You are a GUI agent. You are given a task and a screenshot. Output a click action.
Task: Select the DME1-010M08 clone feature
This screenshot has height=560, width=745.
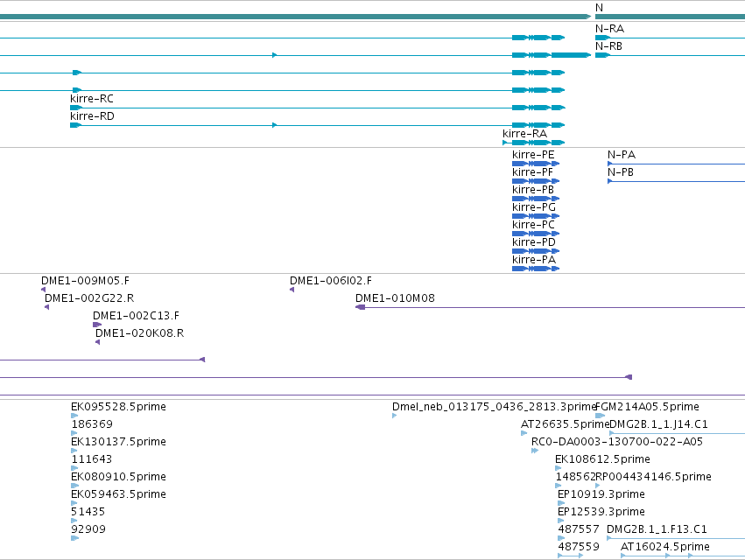(x=550, y=307)
